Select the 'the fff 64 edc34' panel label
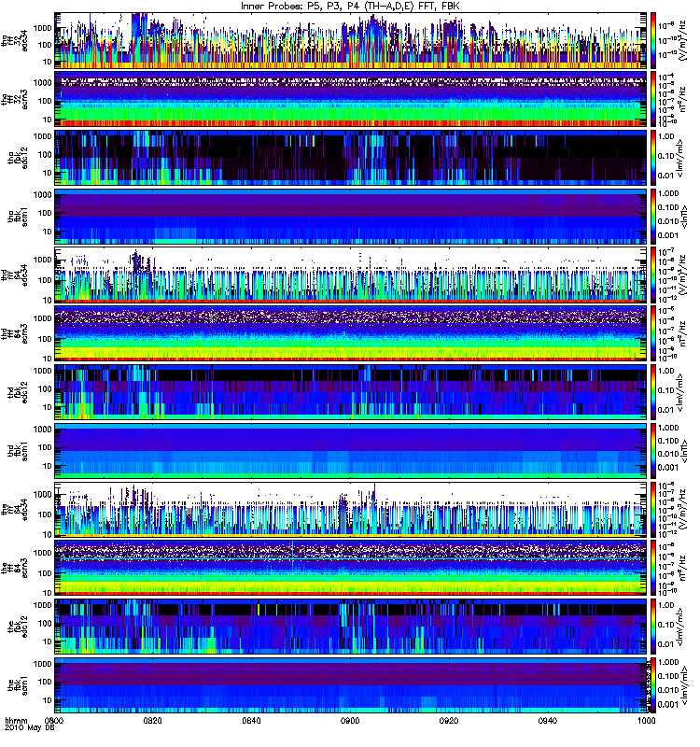Image resolution: width=700 pixels, height=747 pixels. click(x=14, y=510)
